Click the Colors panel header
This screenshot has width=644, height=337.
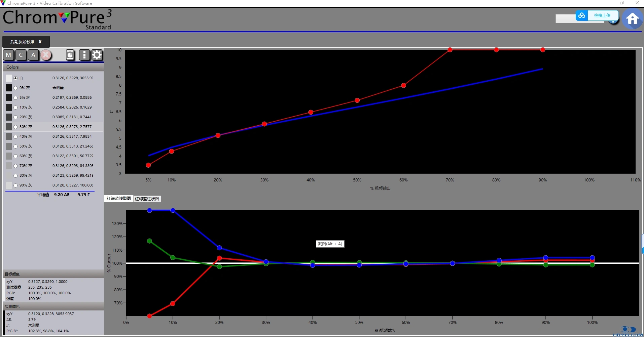pos(53,67)
